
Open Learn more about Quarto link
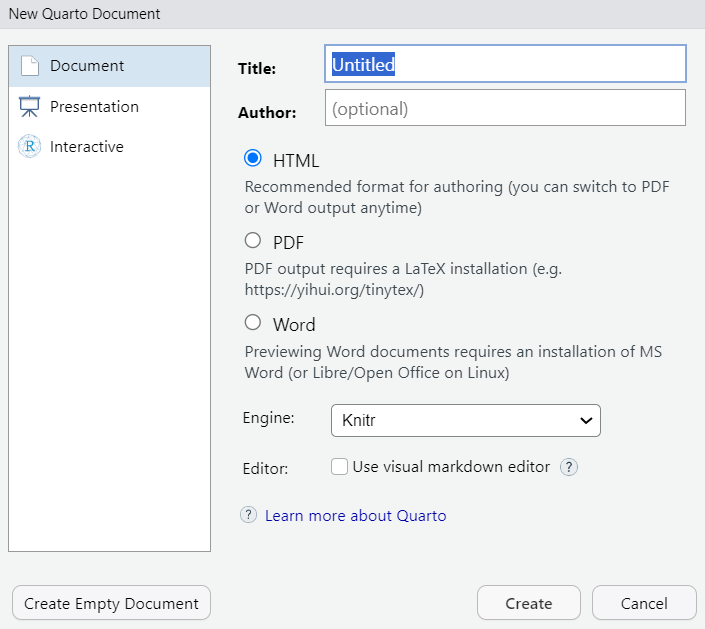coord(356,516)
